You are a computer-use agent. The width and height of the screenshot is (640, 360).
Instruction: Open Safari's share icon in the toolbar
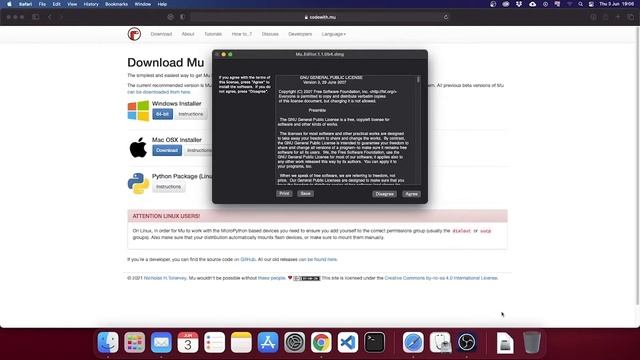(606, 17)
